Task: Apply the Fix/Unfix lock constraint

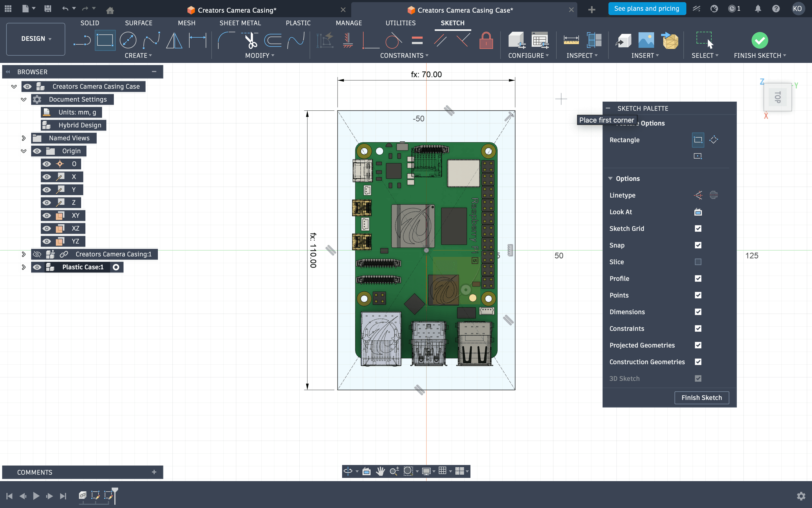Action: [x=486, y=41]
